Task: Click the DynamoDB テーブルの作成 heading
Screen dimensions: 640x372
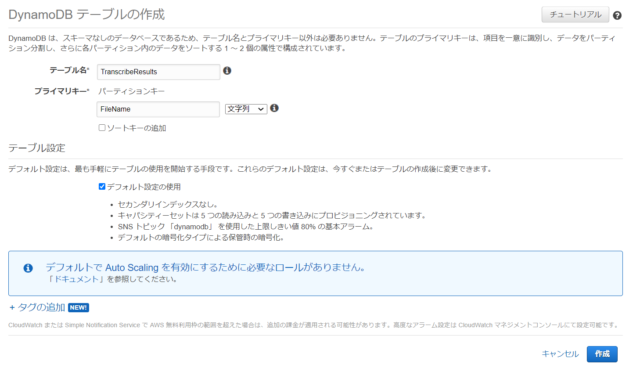Action: coord(87,15)
